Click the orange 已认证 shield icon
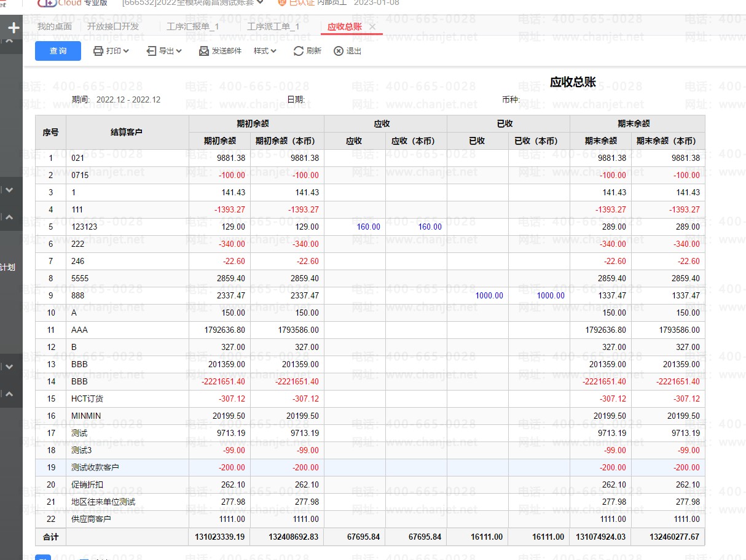Screen dimensions: 746x560 tap(281, 2)
